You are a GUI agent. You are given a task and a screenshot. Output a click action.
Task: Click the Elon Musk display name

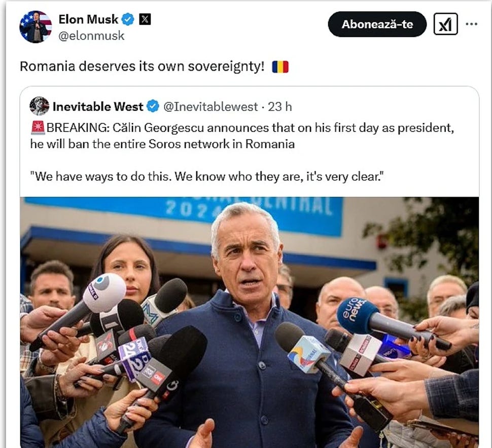88,19
